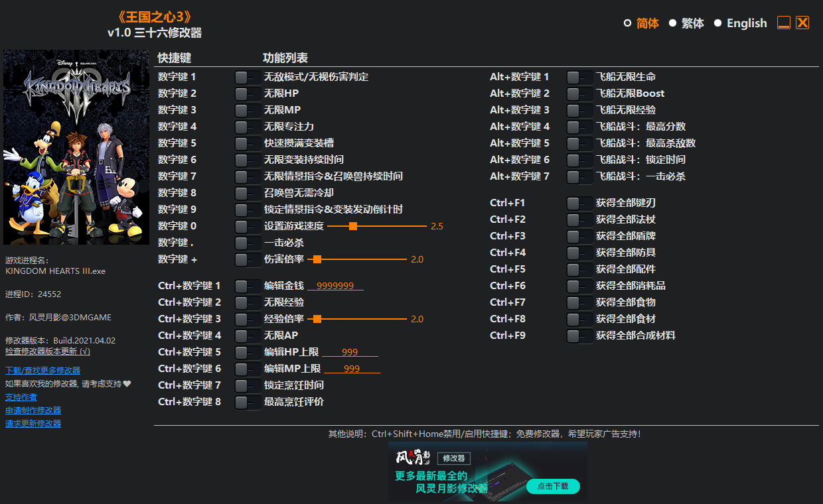Toggle 快速攒满变装槽 switch
This screenshot has height=504, width=823.
tap(248, 143)
